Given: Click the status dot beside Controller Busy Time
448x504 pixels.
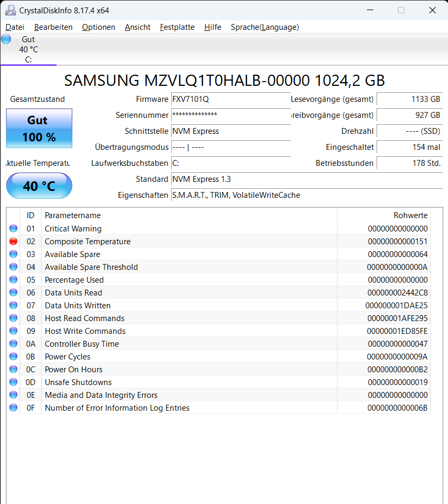Looking at the screenshot, I should coord(13,343).
